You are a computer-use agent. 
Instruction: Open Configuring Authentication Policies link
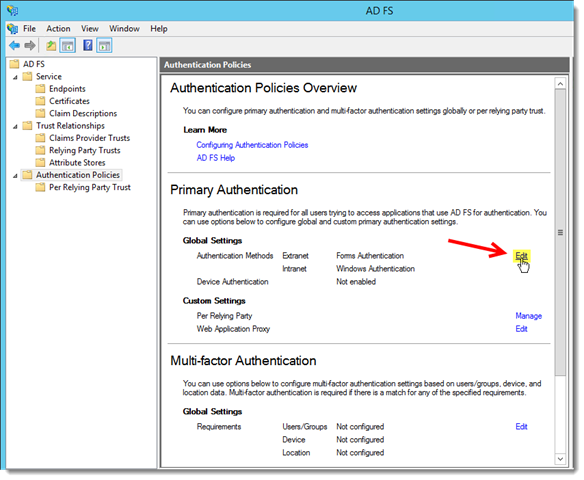[x=252, y=145]
